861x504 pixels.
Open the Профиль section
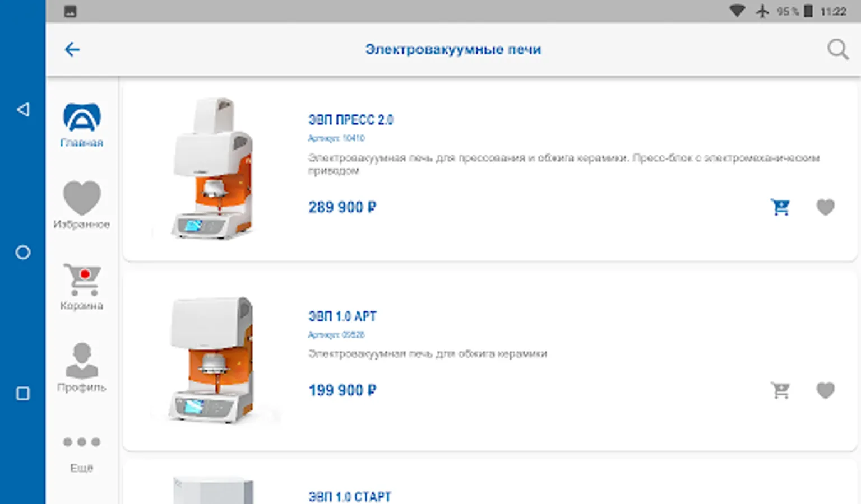point(82,367)
